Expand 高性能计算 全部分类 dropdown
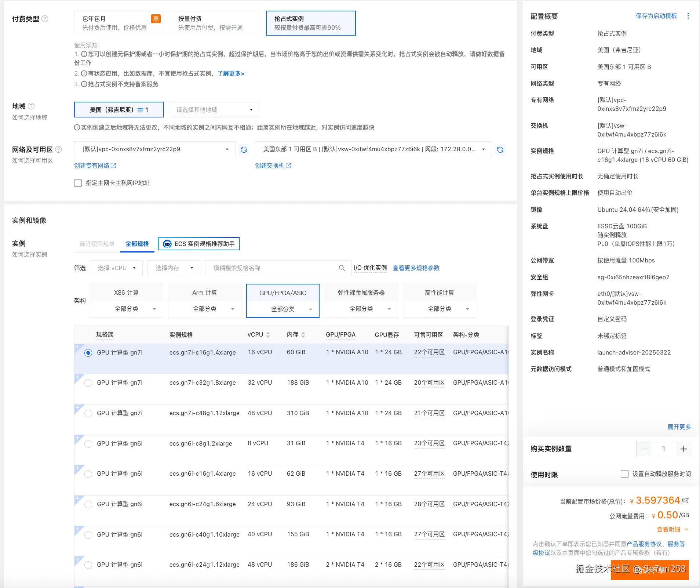700x588 pixels. pos(440,309)
